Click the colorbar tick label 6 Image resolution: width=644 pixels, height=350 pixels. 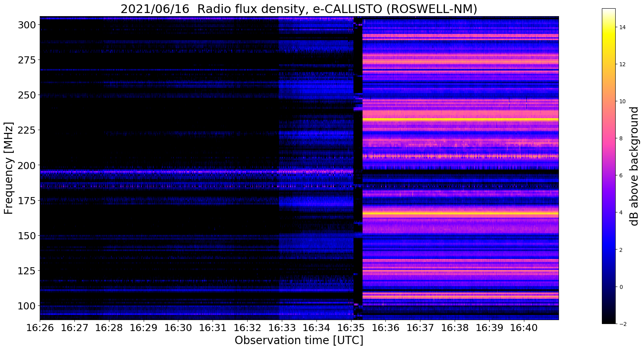tap(620, 175)
